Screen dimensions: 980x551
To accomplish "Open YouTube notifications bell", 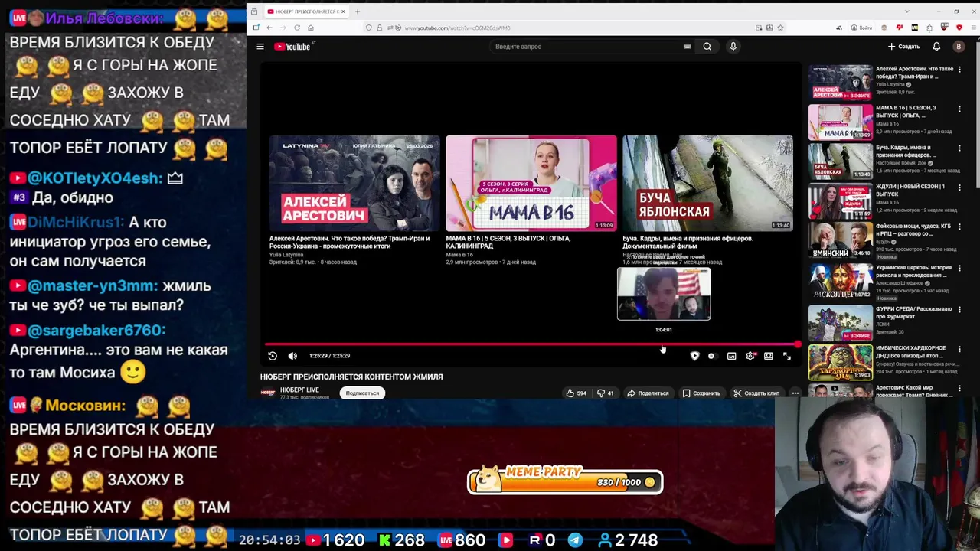I will tap(936, 47).
